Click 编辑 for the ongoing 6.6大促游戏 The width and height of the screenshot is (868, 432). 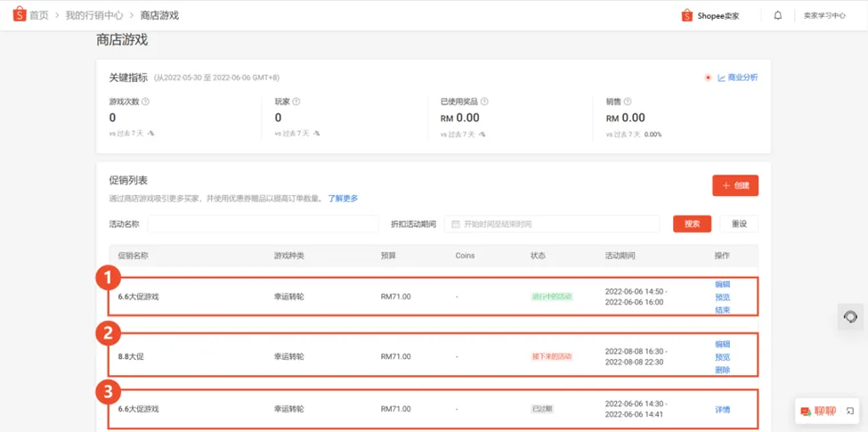tap(722, 284)
